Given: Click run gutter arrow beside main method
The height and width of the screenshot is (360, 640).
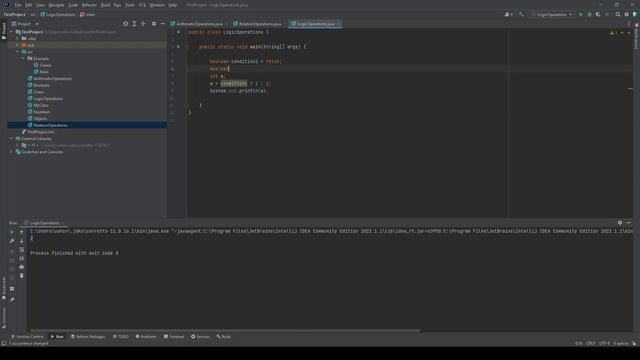Looking at the screenshot, I should (178, 47).
